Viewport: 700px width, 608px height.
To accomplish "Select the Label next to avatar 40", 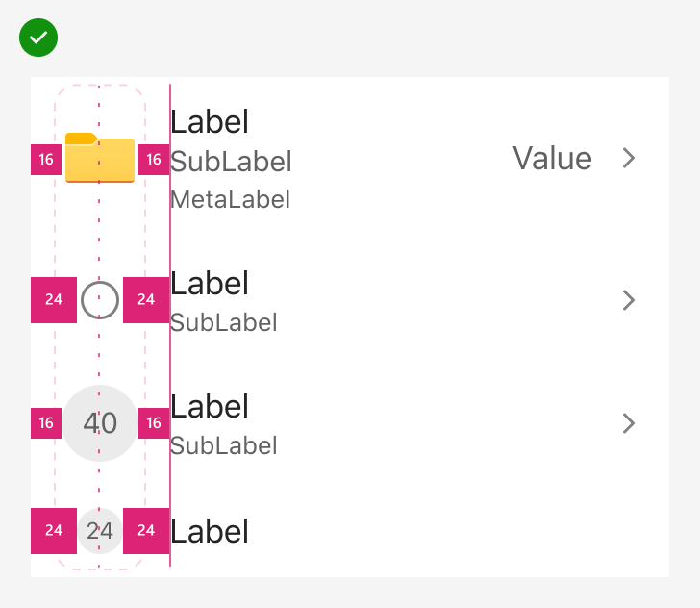I will pos(210,407).
